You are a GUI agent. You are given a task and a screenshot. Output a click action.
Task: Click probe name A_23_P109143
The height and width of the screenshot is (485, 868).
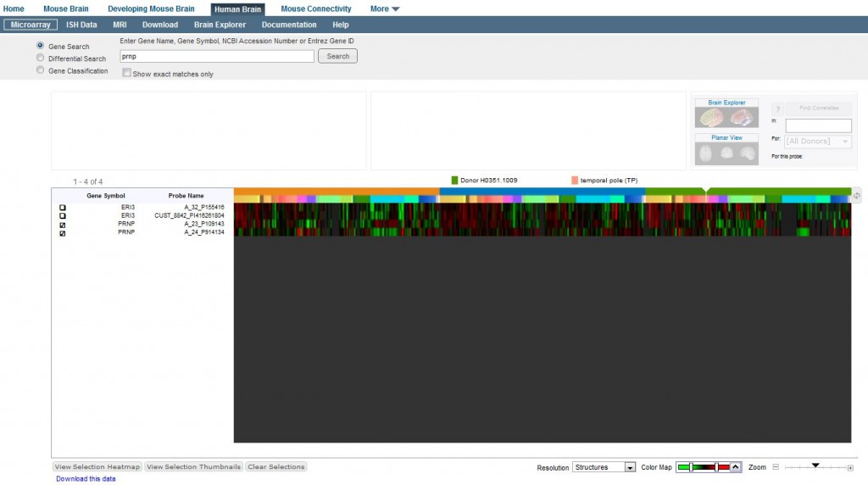pos(204,224)
